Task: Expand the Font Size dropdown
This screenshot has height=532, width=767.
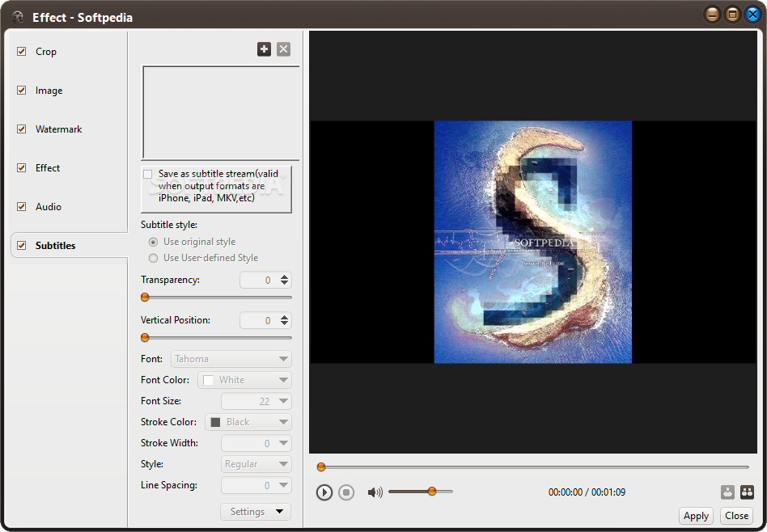Action: click(x=256, y=401)
